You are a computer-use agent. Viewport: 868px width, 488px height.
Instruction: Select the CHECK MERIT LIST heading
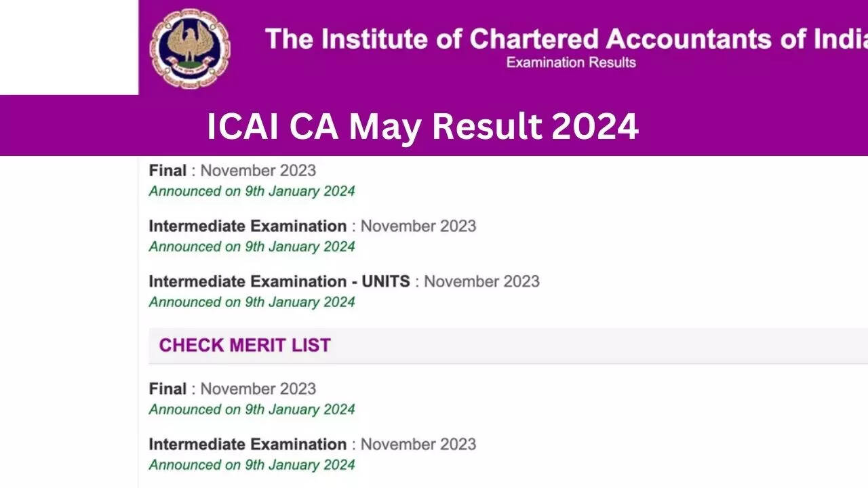[244, 346]
